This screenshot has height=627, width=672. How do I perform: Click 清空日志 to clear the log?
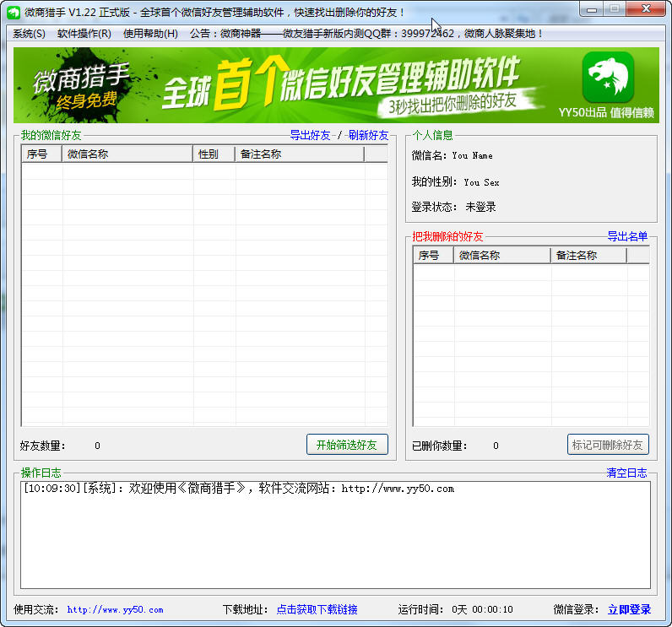pos(627,473)
